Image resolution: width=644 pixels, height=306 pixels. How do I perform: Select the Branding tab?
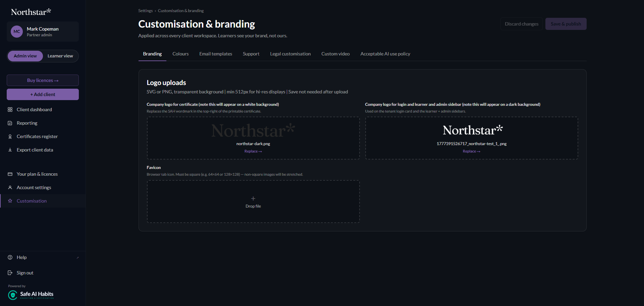coord(152,54)
